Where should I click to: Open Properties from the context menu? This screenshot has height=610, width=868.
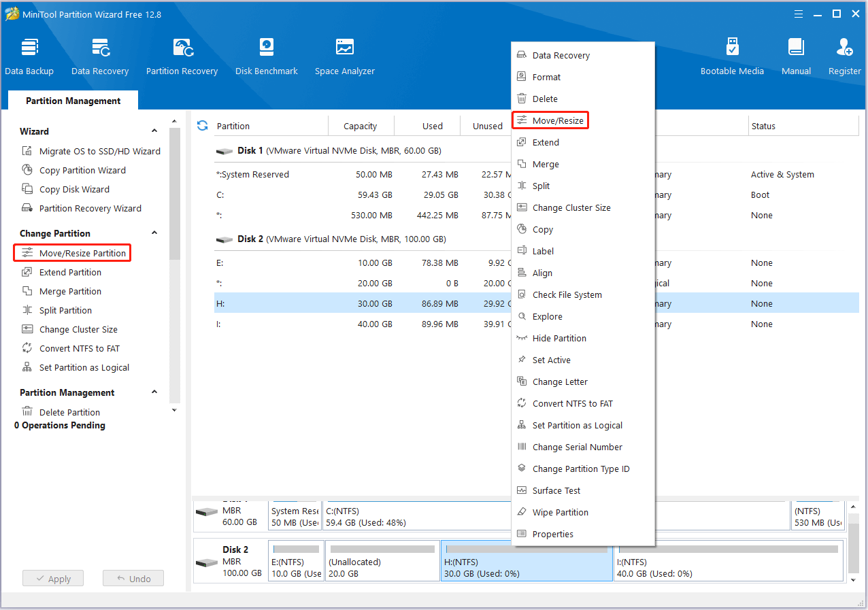coord(583,535)
